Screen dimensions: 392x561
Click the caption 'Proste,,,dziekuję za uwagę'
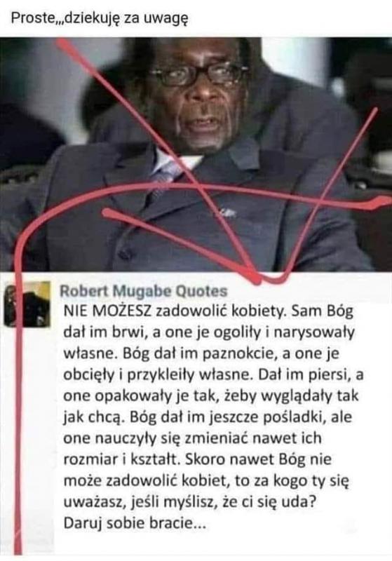click(x=100, y=18)
